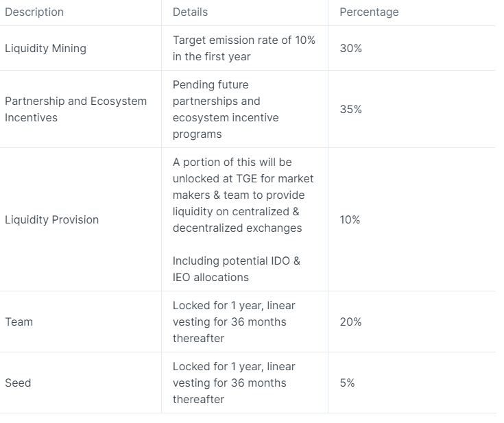Click the Seed description cell
The image size is (504, 423).
18,383
